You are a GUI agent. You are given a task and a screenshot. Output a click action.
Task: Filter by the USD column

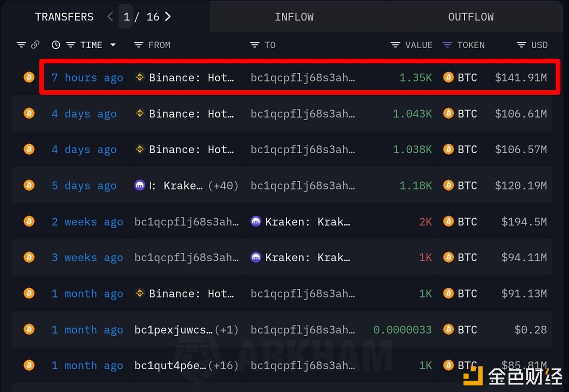point(521,45)
